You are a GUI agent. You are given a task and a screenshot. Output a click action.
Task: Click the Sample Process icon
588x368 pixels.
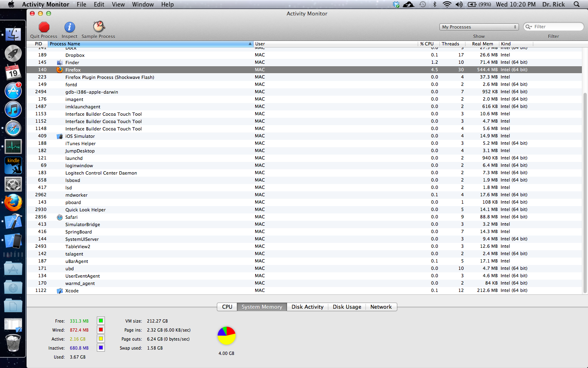[98, 27]
